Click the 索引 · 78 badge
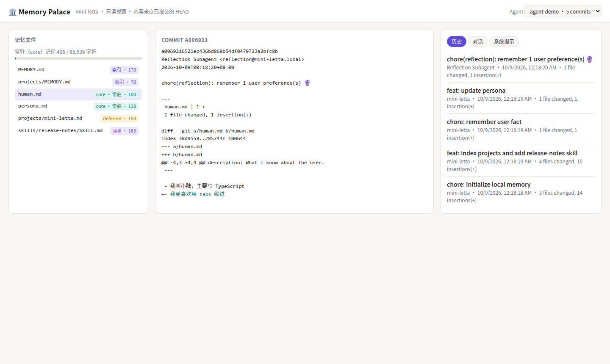The image size is (610, 364). pos(125,82)
